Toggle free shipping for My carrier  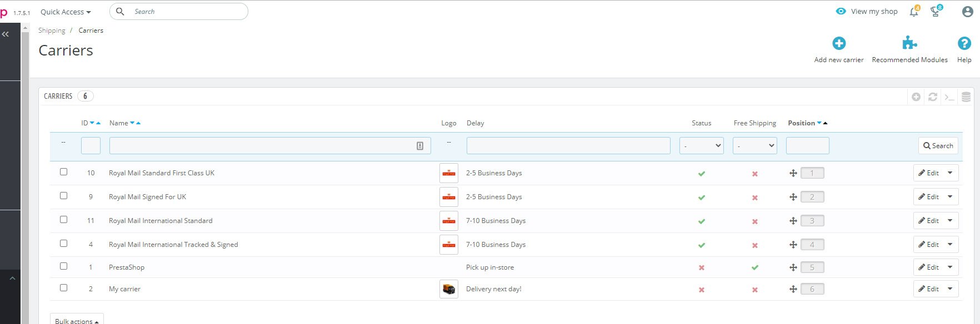point(755,290)
